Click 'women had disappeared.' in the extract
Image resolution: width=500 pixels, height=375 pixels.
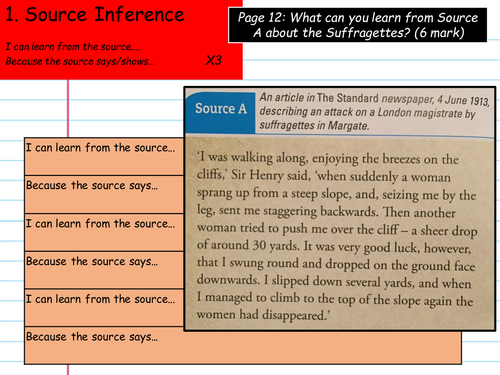(263, 314)
